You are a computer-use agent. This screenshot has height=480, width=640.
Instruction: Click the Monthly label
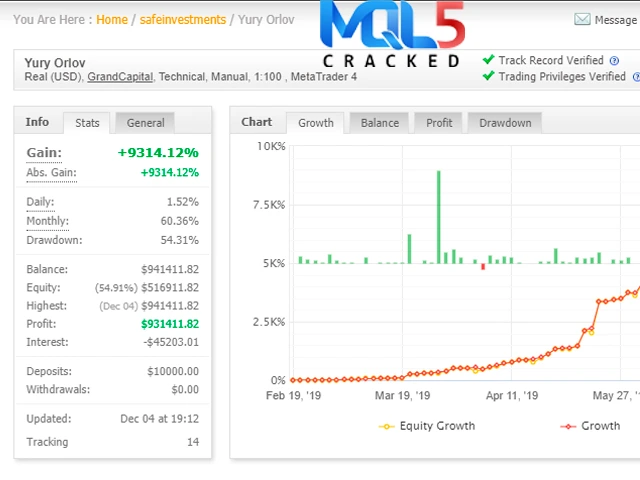pos(47,221)
